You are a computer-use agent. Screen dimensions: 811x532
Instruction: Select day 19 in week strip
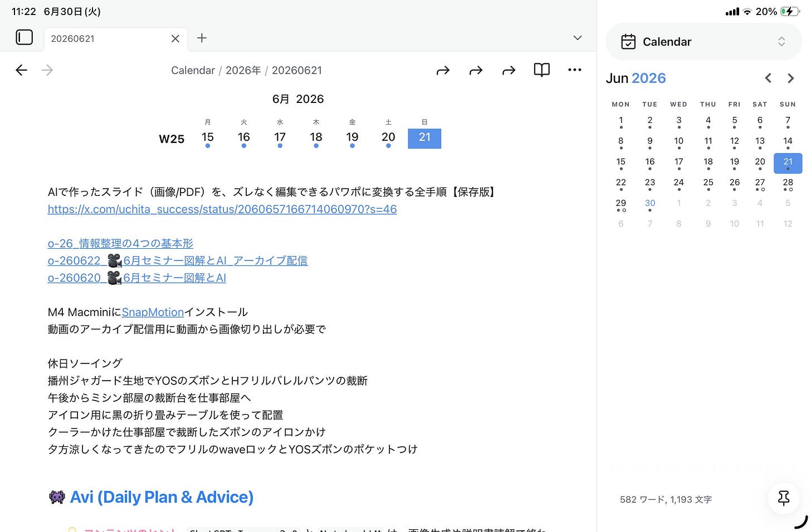353,137
